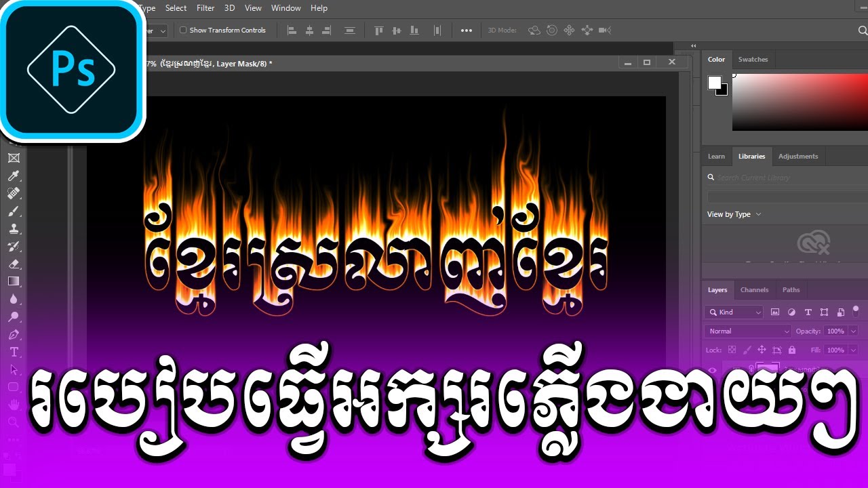
Task: Open the Kind layer filter dropdown
Action: click(x=734, y=312)
